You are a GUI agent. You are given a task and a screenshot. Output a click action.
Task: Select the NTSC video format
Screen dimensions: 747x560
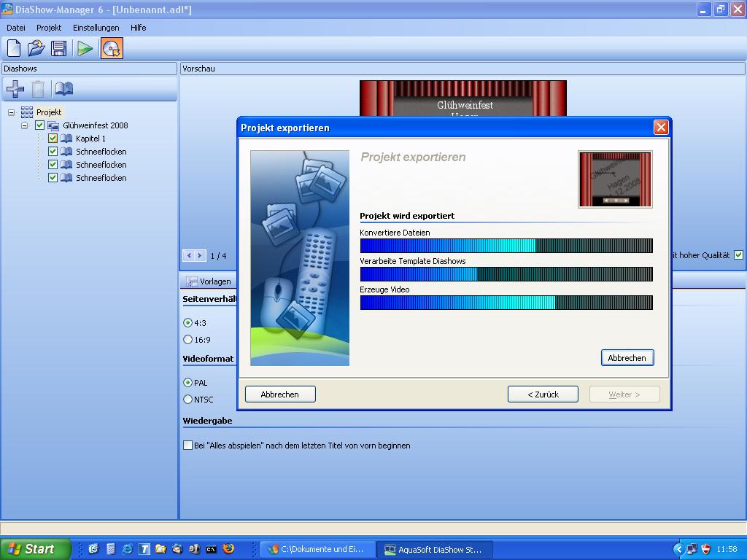point(188,400)
